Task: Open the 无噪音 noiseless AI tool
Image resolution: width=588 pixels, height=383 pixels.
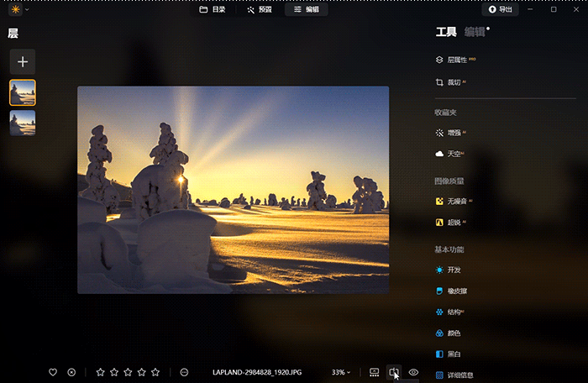Action: pos(454,201)
